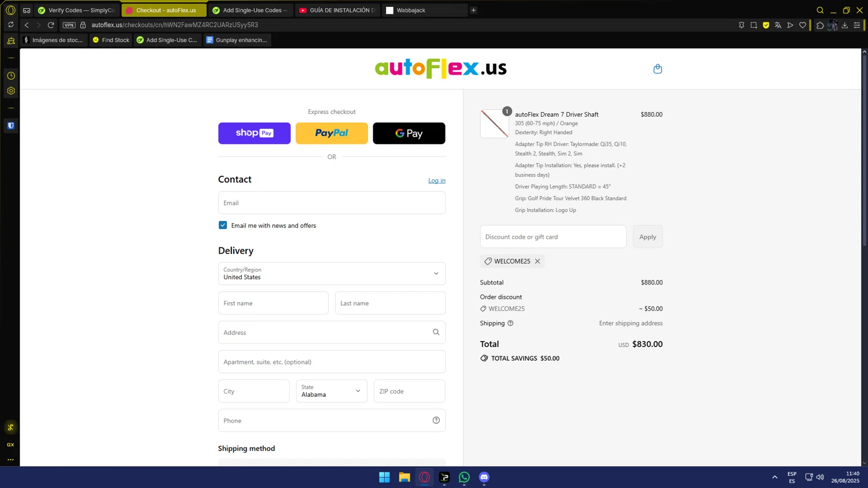Go back with the back arrow
The image size is (868, 488).
(x=27, y=25)
